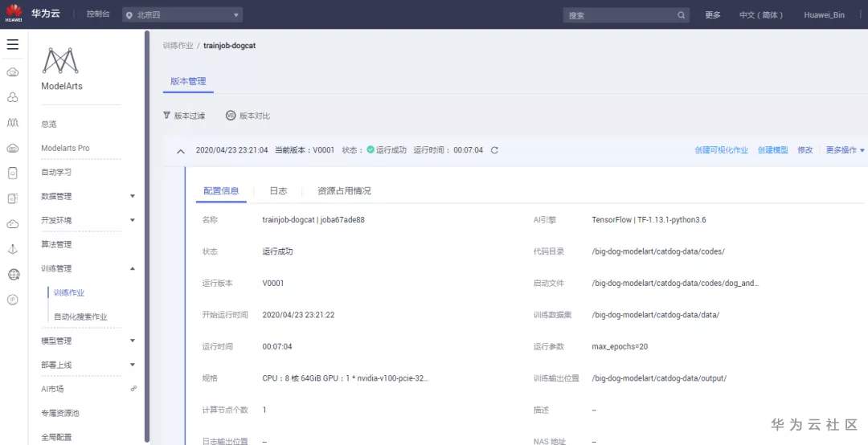Collapse the 训练管理 menu

133,268
